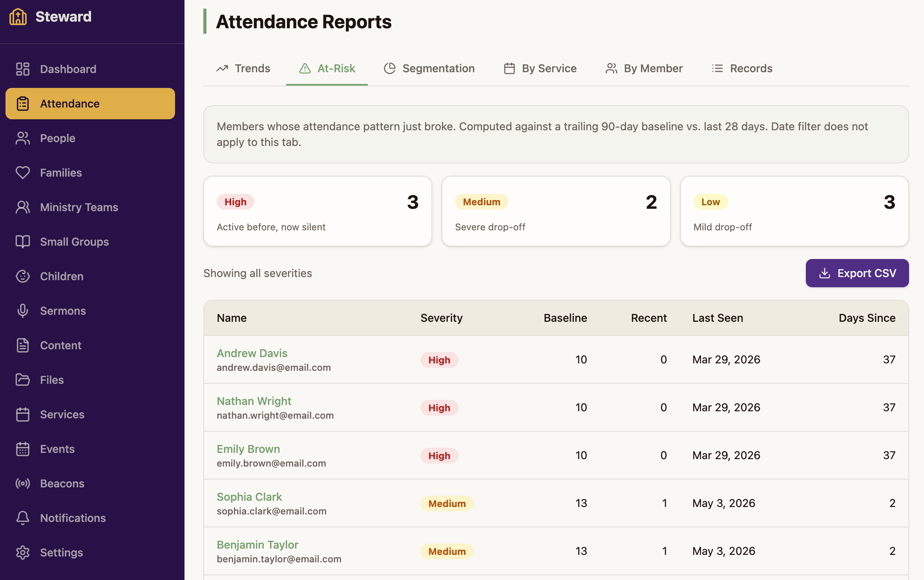Viewport: 924px width, 580px height.
Task: Navigate to Small Groups
Action: tap(90, 242)
